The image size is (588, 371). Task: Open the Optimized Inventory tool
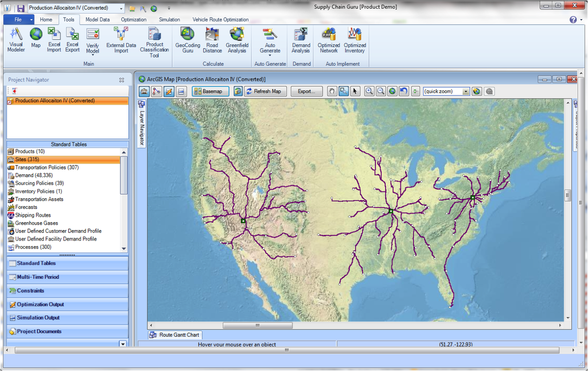(355, 40)
